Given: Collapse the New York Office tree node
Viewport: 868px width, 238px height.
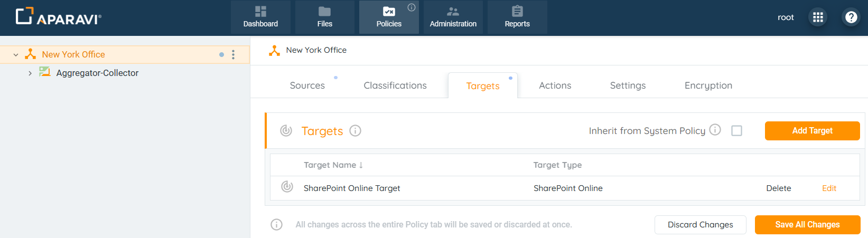Looking at the screenshot, I should (16, 54).
